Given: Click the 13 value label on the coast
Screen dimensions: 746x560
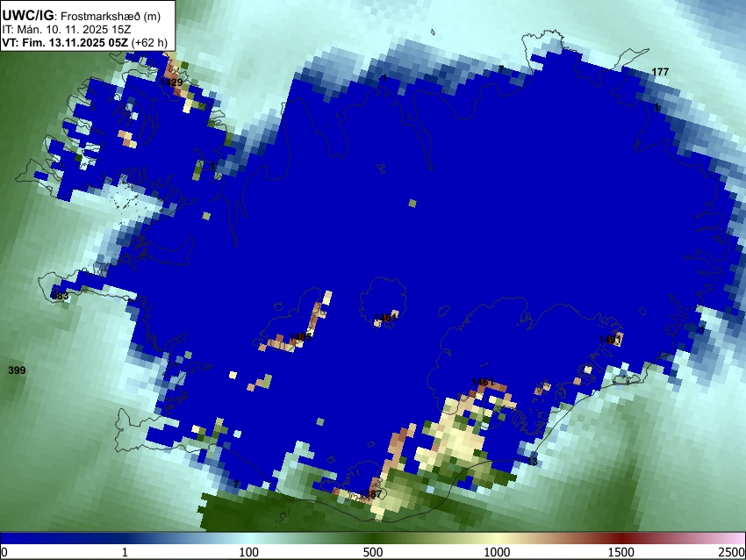Looking at the screenshot, I should [x=533, y=462].
